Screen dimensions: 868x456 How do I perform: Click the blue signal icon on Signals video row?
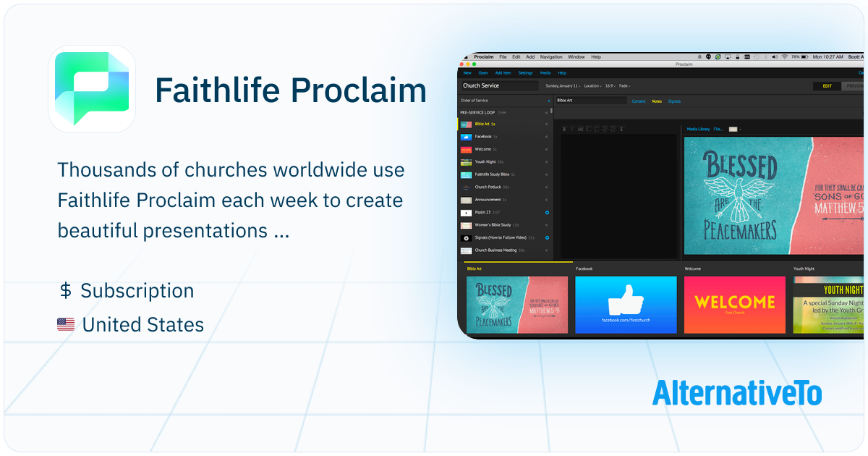pos(547,237)
